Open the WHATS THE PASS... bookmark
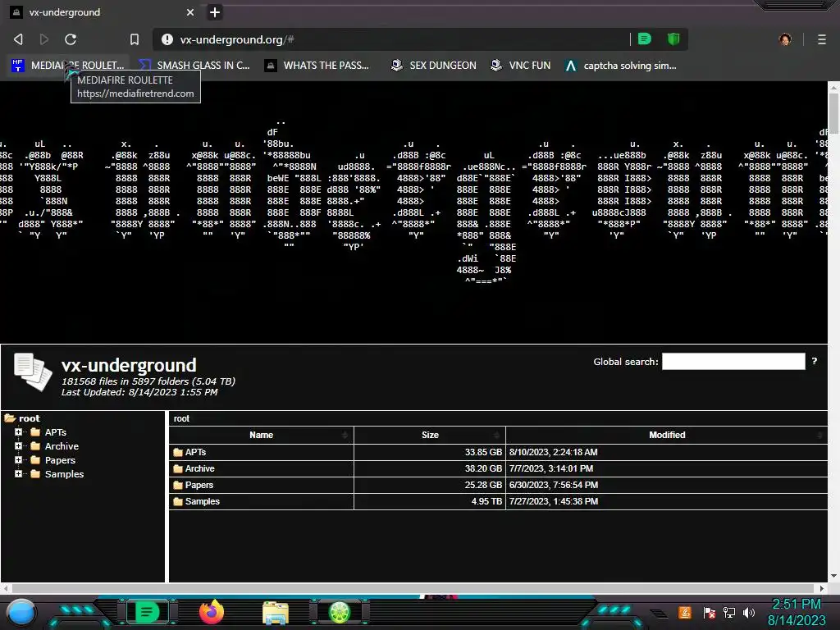Viewport: 840px width, 630px height. (317, 66)
